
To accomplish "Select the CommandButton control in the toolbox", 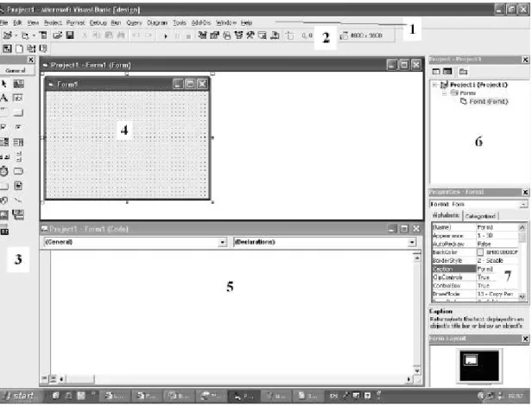I will click(x=18, y=112).
